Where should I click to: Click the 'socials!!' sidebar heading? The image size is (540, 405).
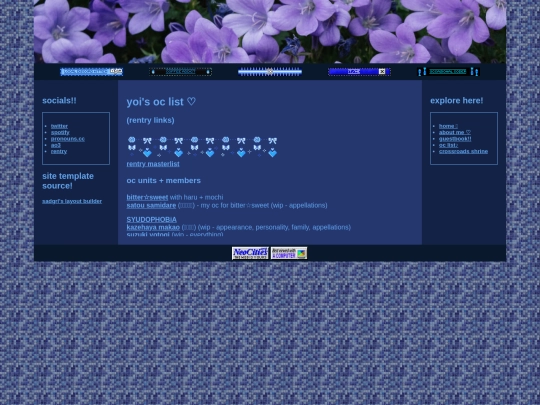[x=59, y=101]
